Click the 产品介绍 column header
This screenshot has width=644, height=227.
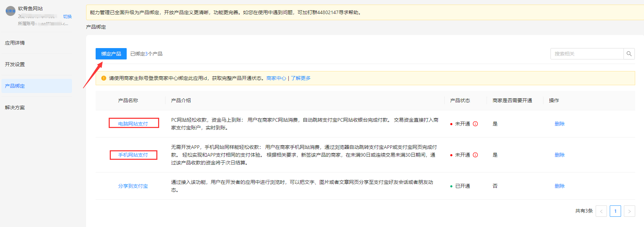[x=181, y=100]
